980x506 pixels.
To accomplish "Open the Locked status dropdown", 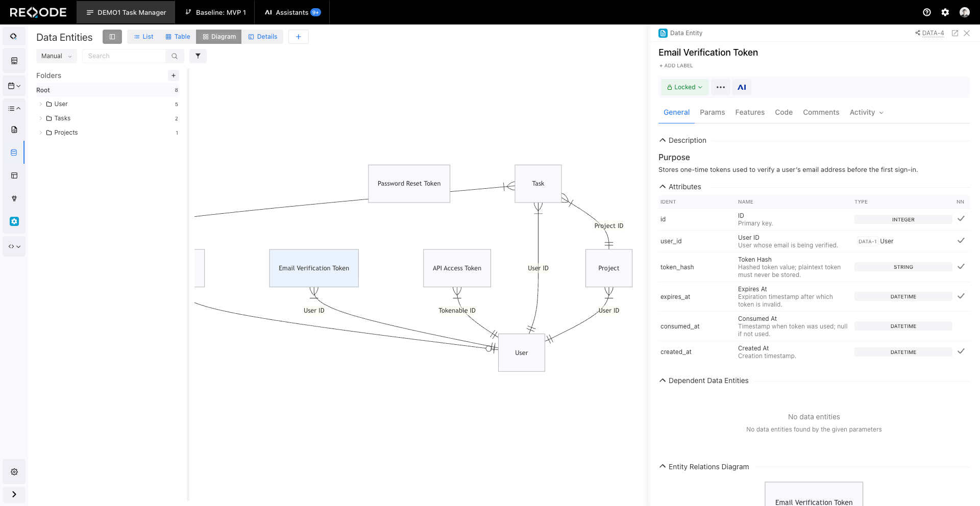I will point(684,87).
